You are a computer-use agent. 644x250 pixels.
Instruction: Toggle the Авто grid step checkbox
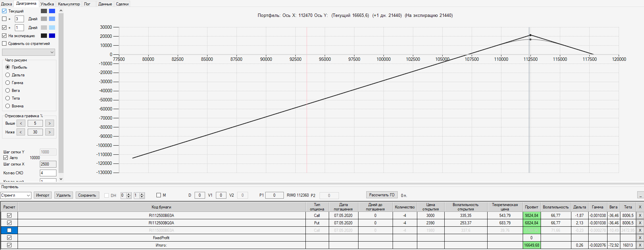[5, 158]
